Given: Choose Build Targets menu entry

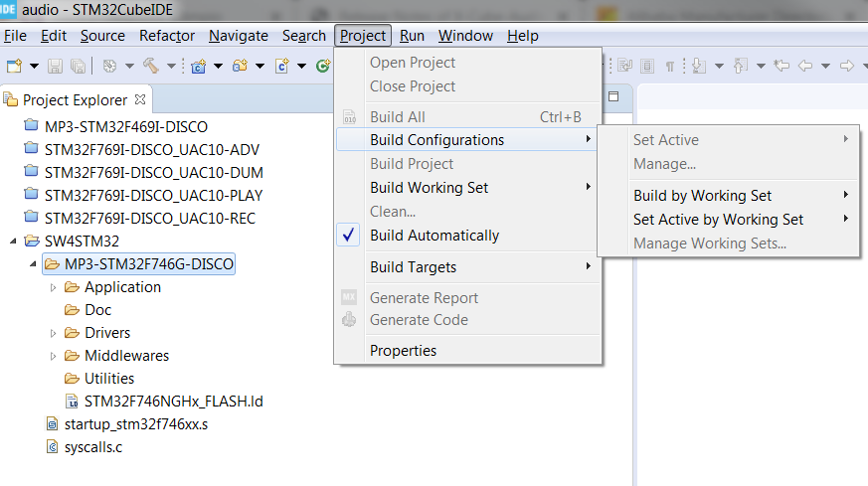Looking at the screenshot, I should click(x=468, y=266).
